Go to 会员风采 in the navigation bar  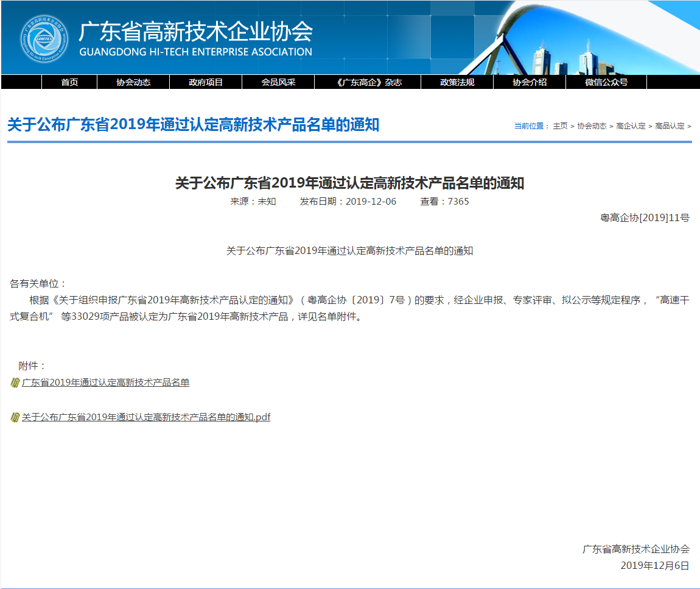(278, 82)
